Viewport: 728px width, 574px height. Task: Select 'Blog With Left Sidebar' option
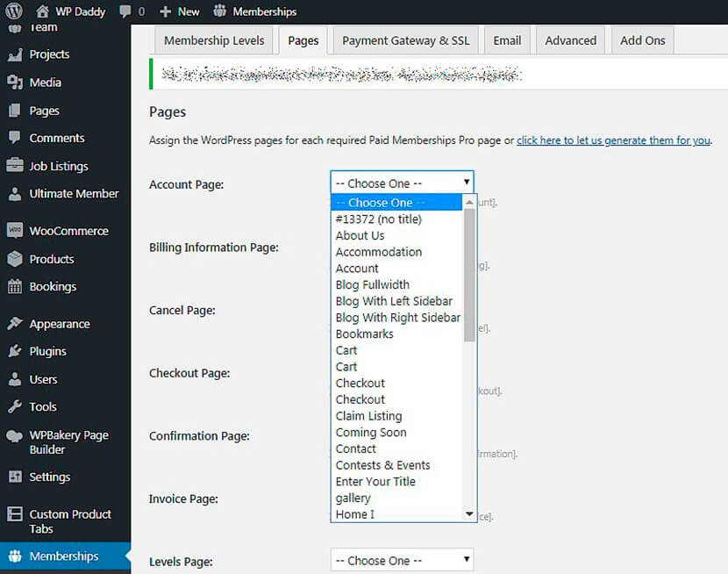tap(396, 301)
